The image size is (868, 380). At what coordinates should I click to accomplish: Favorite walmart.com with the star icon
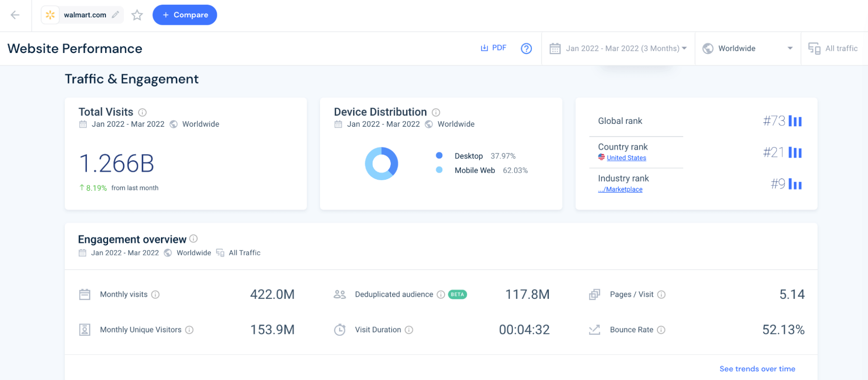[137, 15]
